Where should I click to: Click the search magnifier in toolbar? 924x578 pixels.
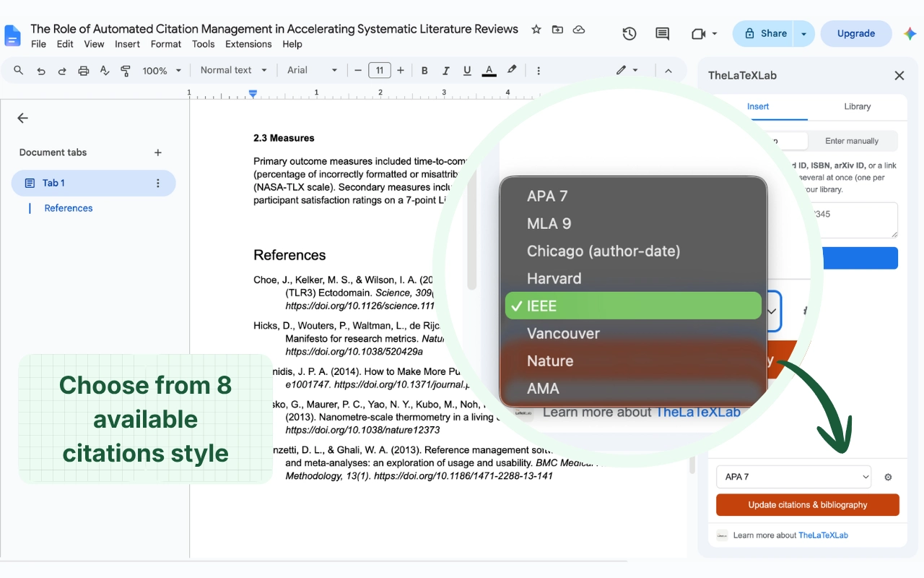coord(19,70)
